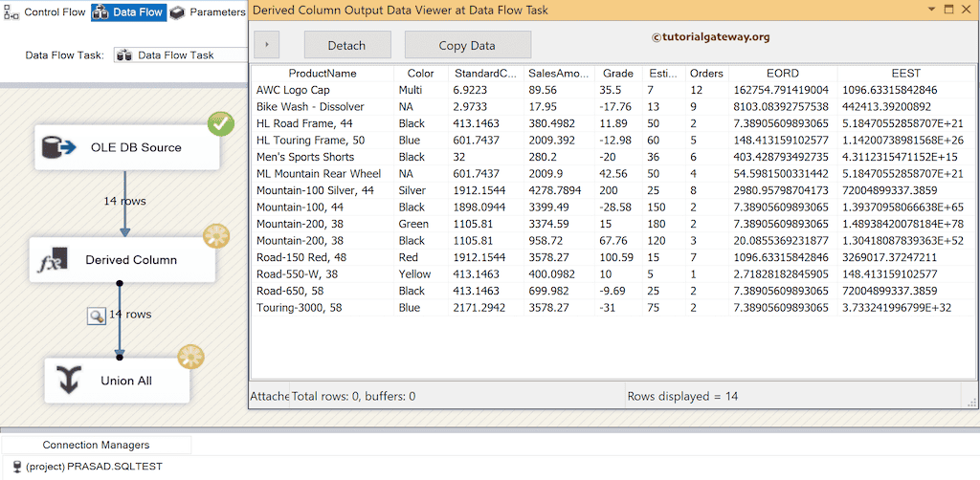Click the PRASAD.SQLTEST connection manager icon
Screen dimensions: 980x480
click(17, 467)
